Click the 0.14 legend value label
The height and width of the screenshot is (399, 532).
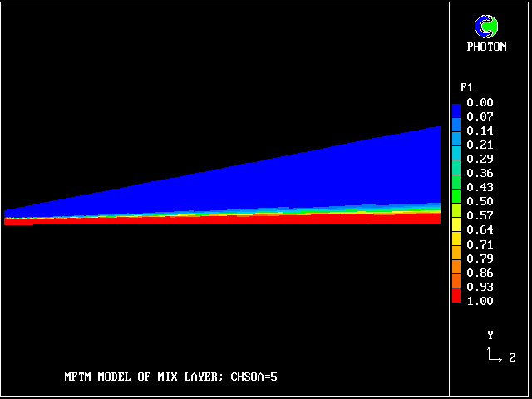click(480, 131)
